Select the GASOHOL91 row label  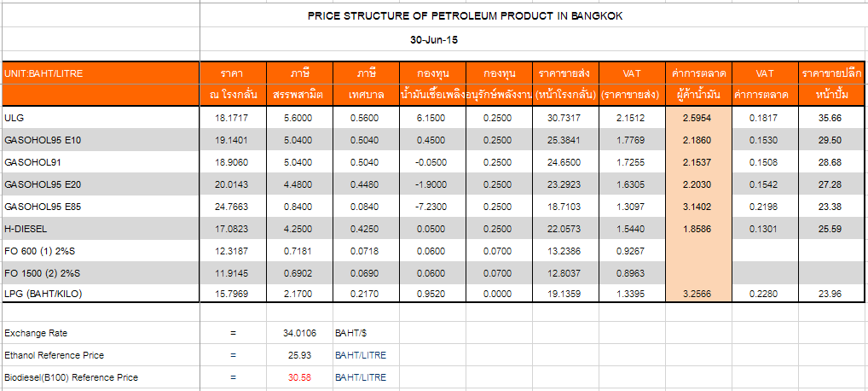tap(32, 161)
